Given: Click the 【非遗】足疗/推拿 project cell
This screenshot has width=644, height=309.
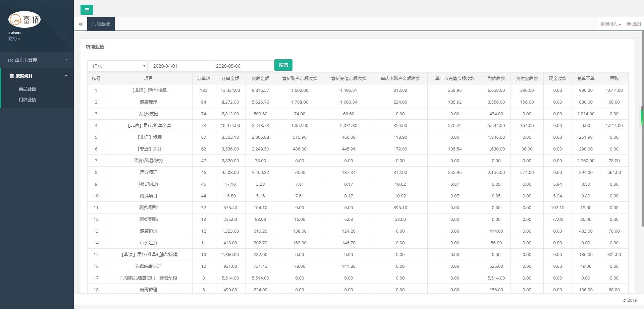Looking at the screenshot, I should tap(149, 90).
